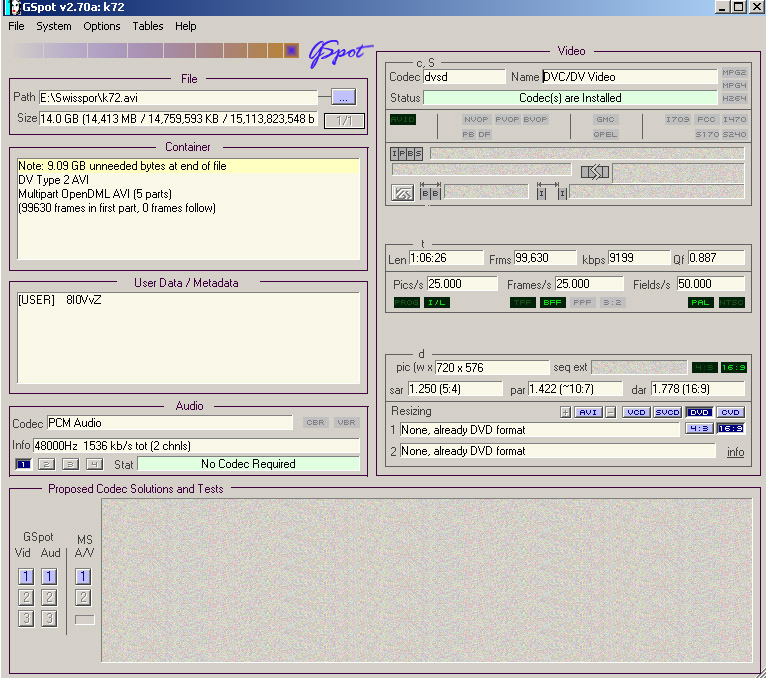Click the 'DV Type 2 AVI' container line

(x=54, y=180)
